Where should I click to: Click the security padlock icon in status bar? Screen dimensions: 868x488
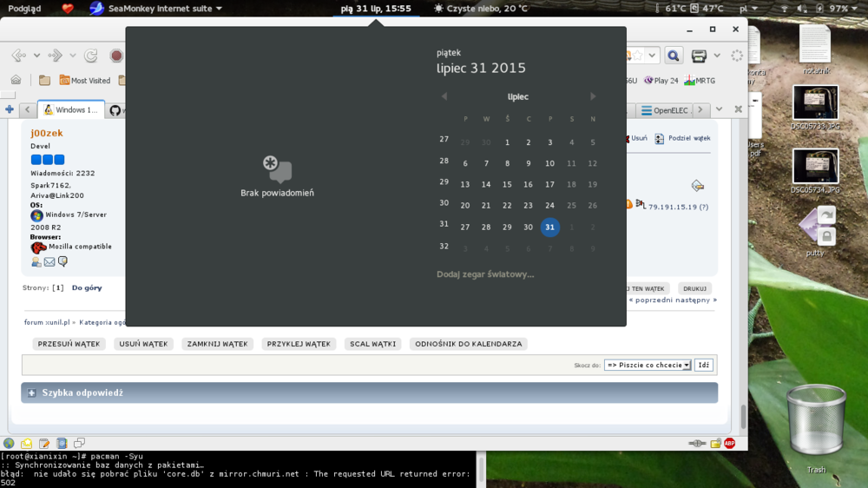(x=715, y=443)
